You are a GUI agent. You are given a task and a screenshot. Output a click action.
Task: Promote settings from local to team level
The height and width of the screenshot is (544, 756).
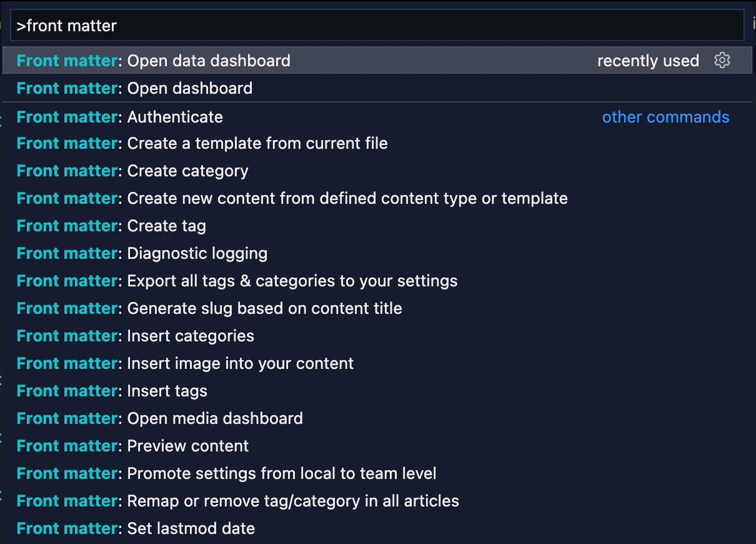pos(282,473)
